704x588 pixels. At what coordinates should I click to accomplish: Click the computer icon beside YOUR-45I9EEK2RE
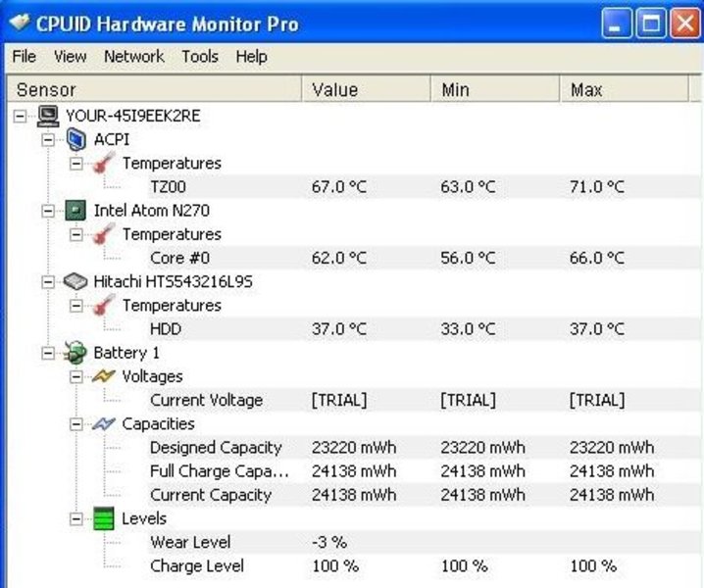pyautogui.click(x=48, y=116)
